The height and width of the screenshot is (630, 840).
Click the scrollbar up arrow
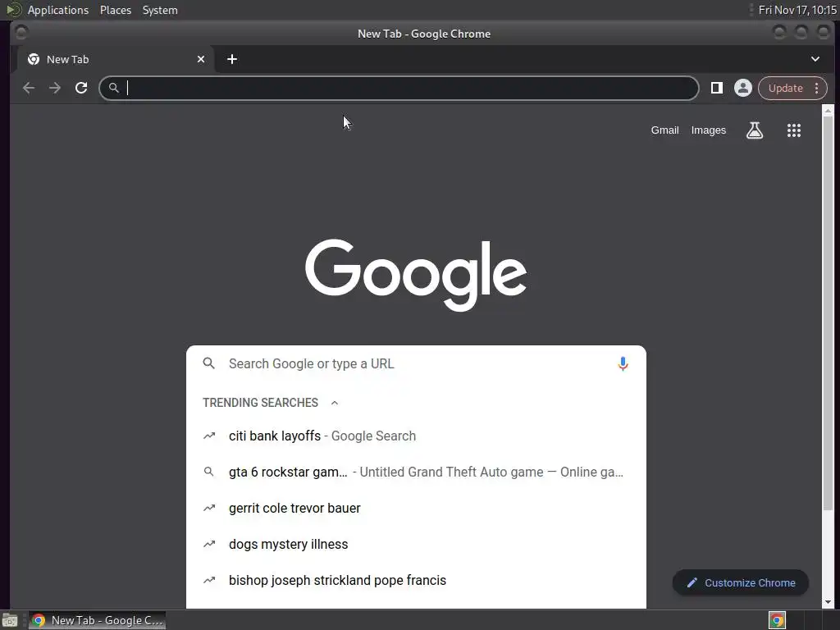(x=828, y=111)
